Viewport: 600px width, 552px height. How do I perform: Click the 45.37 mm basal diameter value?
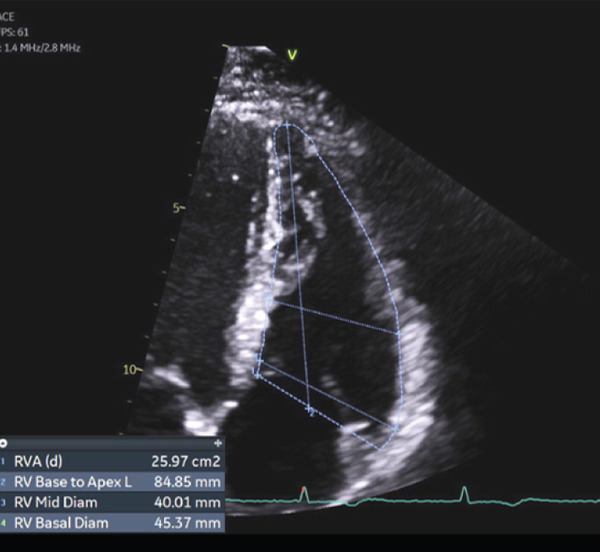point(187,523)
